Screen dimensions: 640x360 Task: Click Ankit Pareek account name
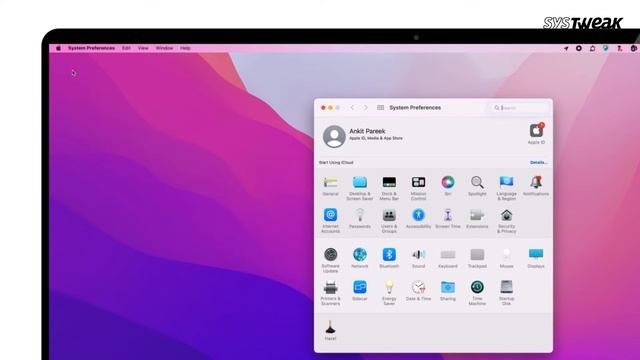coord(367,131)
